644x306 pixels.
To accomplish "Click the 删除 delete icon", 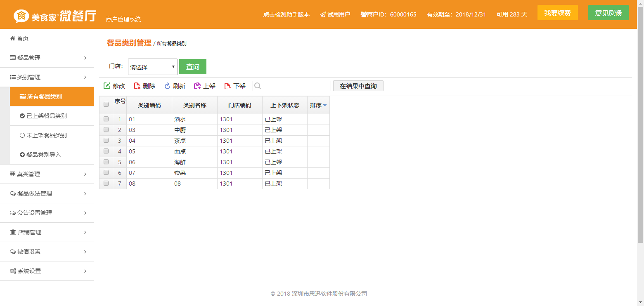I will 137,86.
